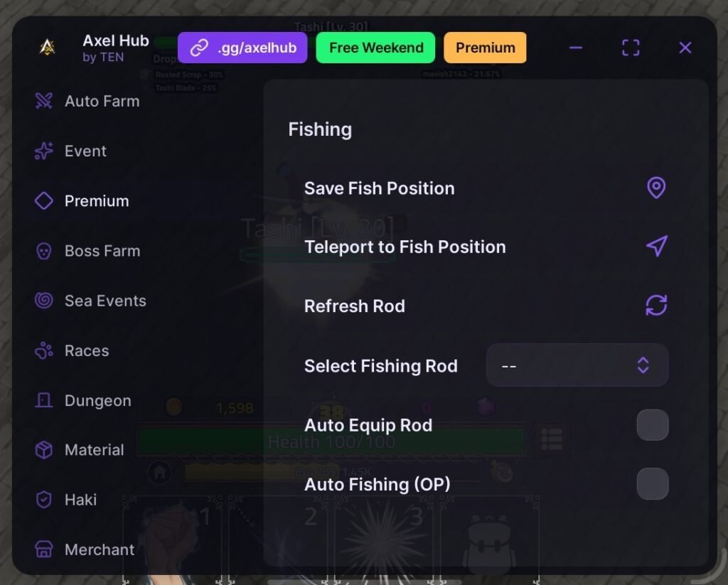Toggle the Auto Fishing (OP) checkbox

pyautogui.click(x=652, y=484)
